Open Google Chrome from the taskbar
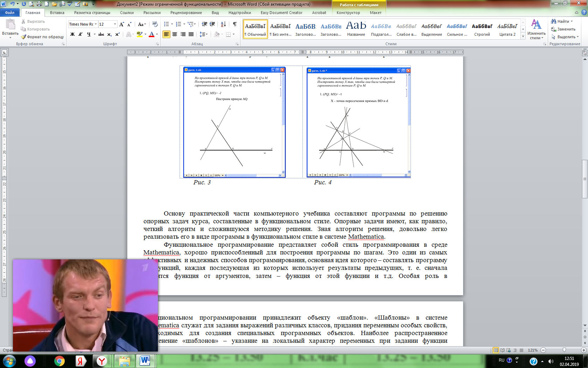This screenshot has width=588, height=368. pyautogui.click(x=59, y=361)
